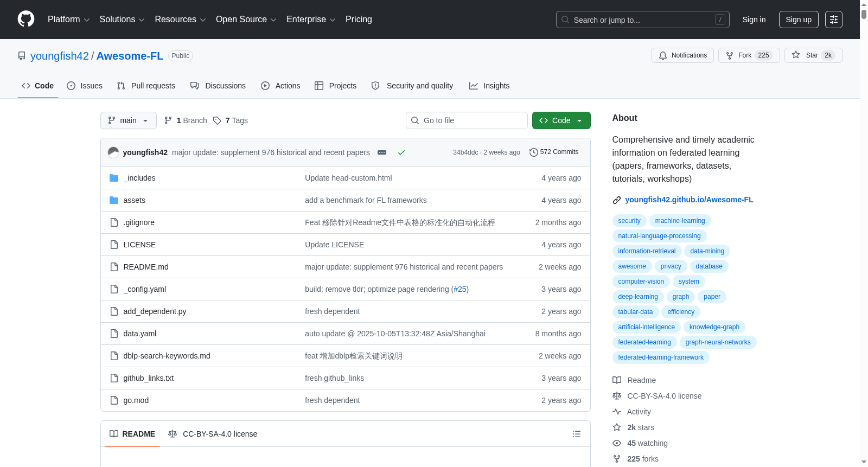This screenshot has width=868, height=467.
Task: Click the 225 forks link in About
Action: (643, 459)
